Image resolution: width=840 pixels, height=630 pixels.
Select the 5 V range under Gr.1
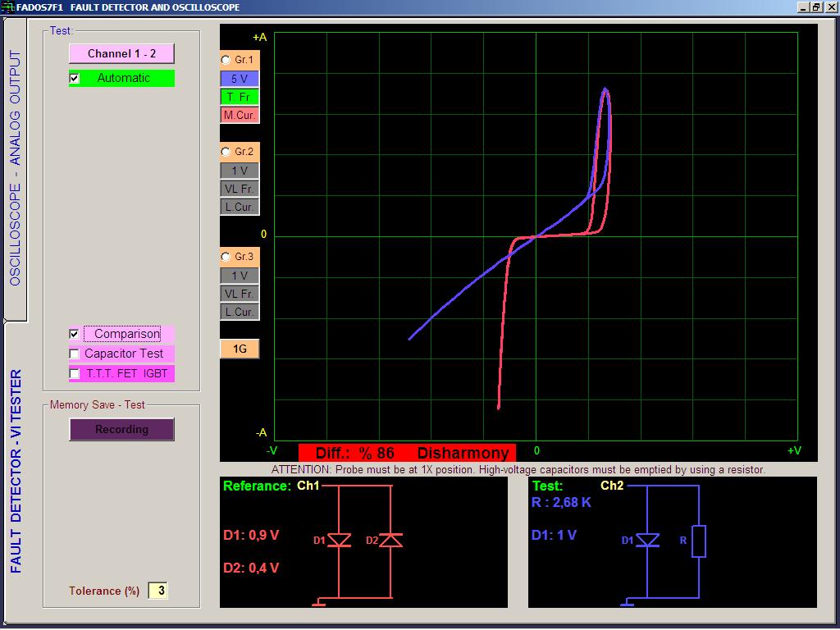click(x=239, y=78)
